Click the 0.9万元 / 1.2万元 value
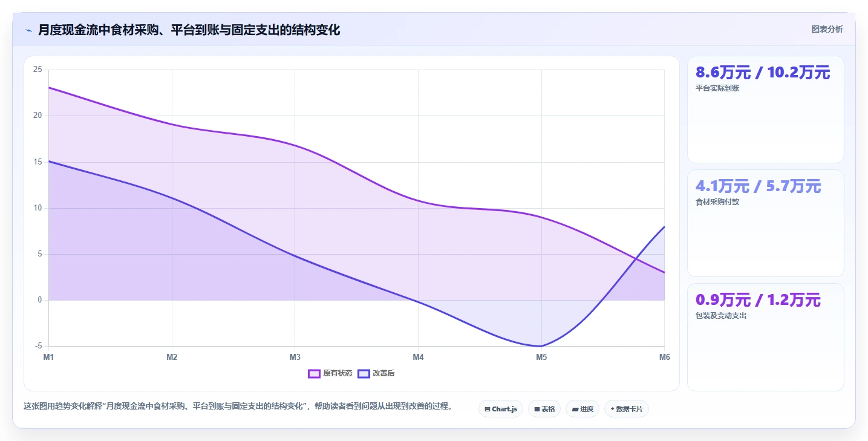Viewport: 868px width, 441px height. tap(758, 300)
